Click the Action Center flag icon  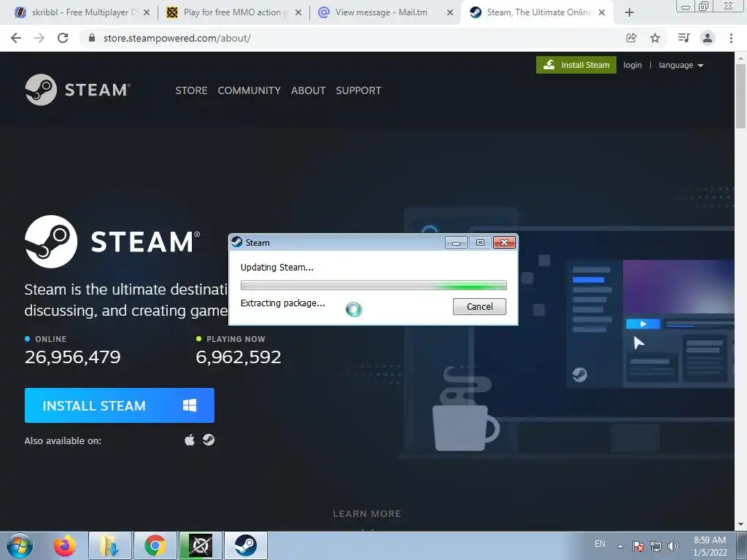[x=638, y=546]
